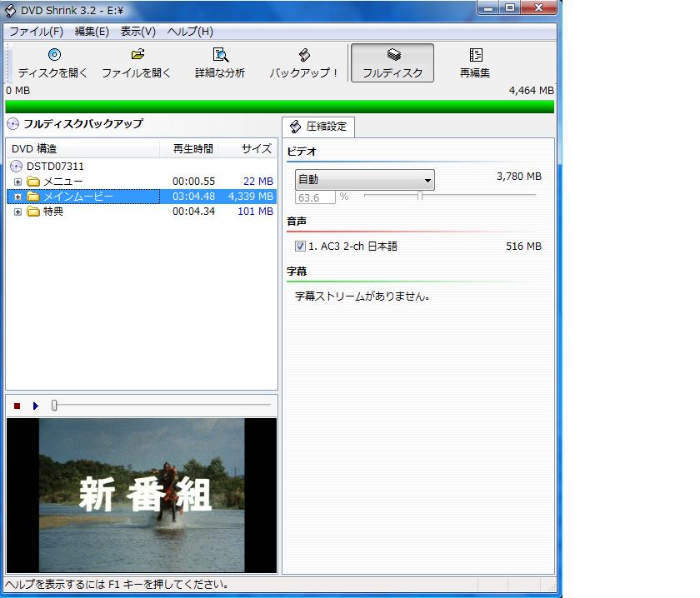Expand the 特典 folder tree node
The image size is (700, 598).
click(18, 212)
